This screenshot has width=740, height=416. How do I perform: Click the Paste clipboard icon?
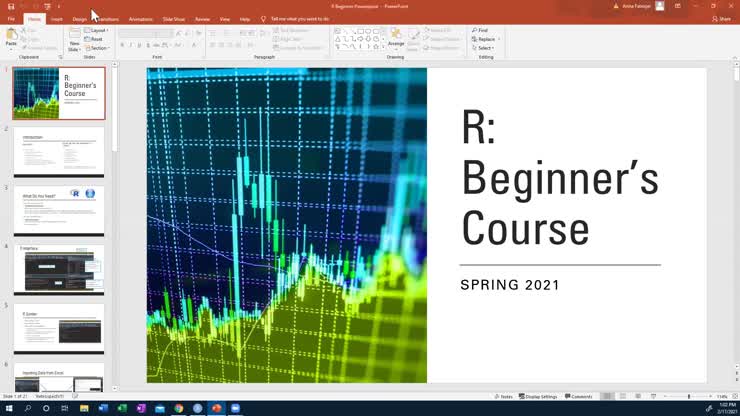11,34
